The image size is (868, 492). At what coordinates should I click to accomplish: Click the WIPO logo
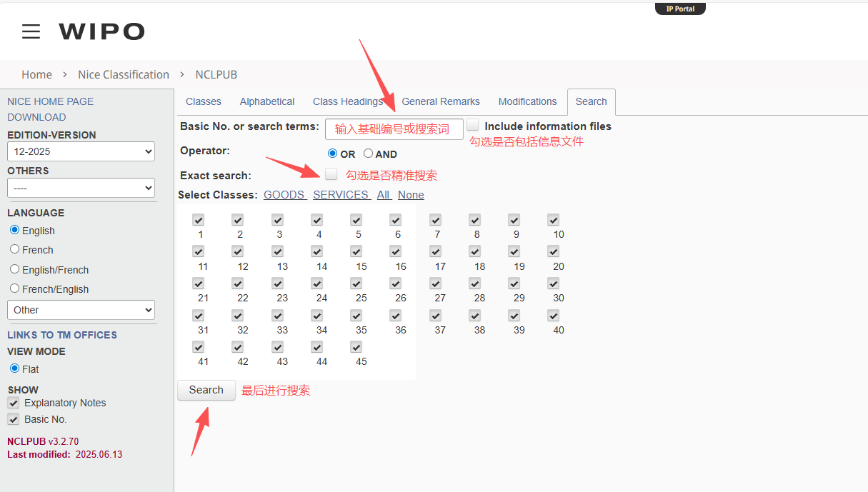click(x=101, y=31)
